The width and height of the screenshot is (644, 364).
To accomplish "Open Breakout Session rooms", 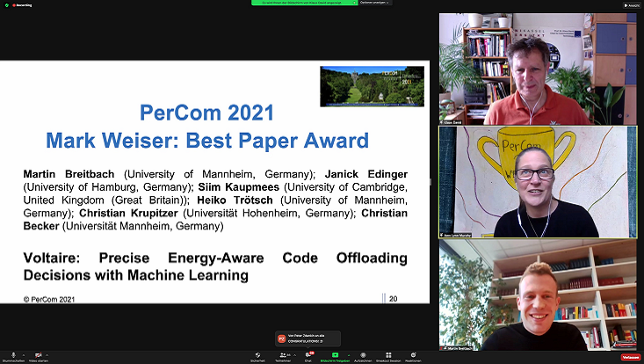I will pyautogui.click(x=388, y=357).
